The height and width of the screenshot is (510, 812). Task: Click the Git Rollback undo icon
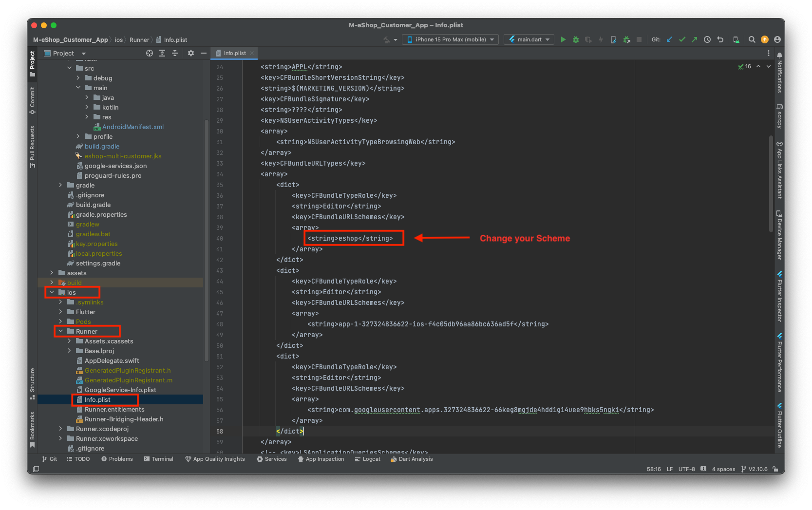point(720,39)
